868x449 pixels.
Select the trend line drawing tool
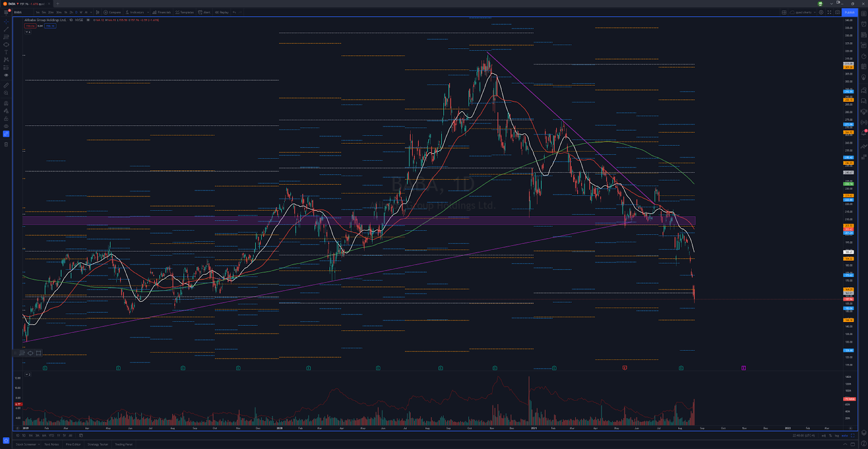pyautogui.click(x=6, y=29)
